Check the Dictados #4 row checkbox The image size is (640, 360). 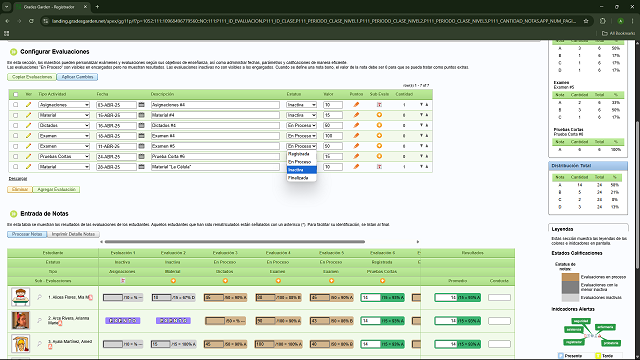(16, 125)
